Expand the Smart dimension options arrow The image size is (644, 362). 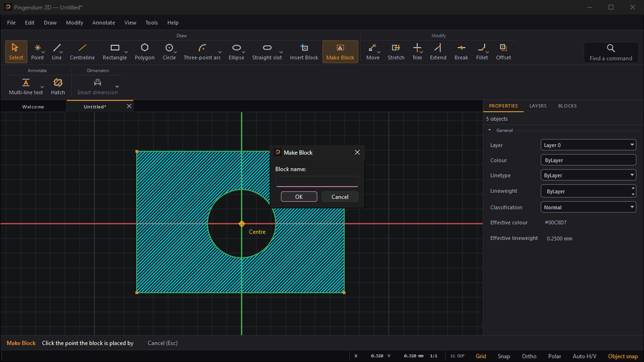click(x=117, y=87)
